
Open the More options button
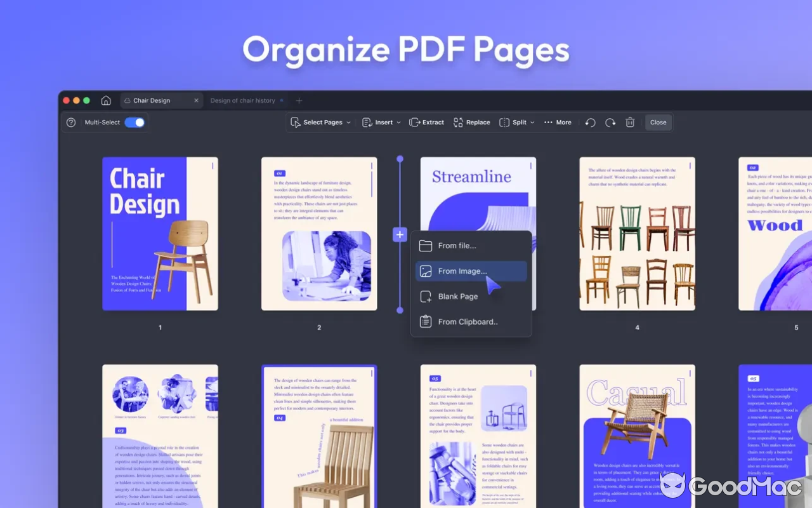tap(558, 122)
